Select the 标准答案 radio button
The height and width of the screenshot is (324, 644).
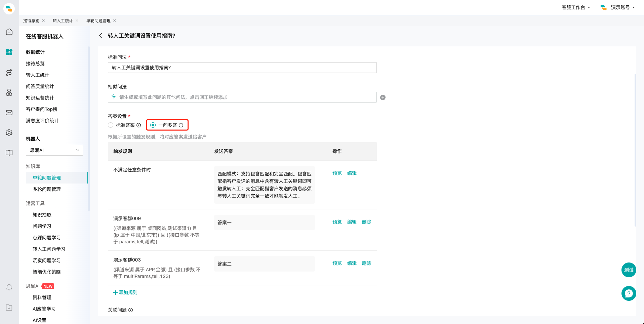[111, 125]
